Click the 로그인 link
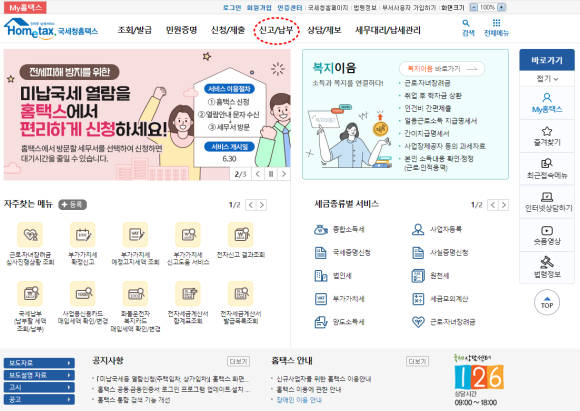The width and height of the screenshot is (580, 411). 232,7
